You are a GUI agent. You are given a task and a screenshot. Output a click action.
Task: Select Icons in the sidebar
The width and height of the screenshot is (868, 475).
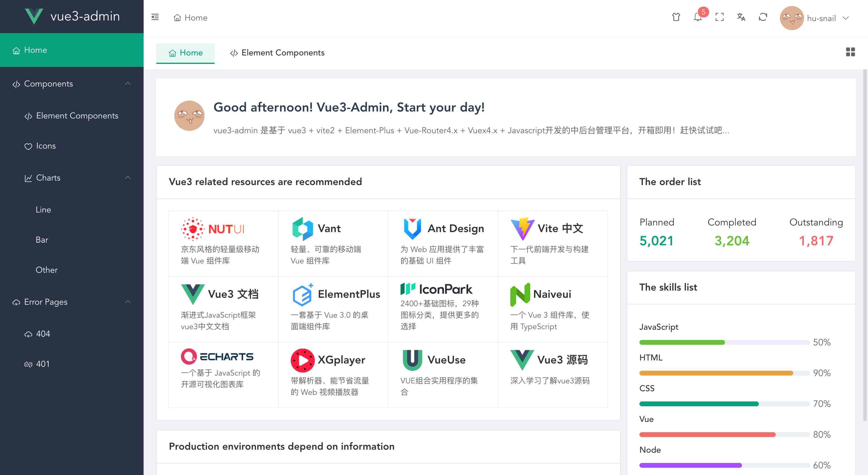pyautogui.click(x=46, y=146)
